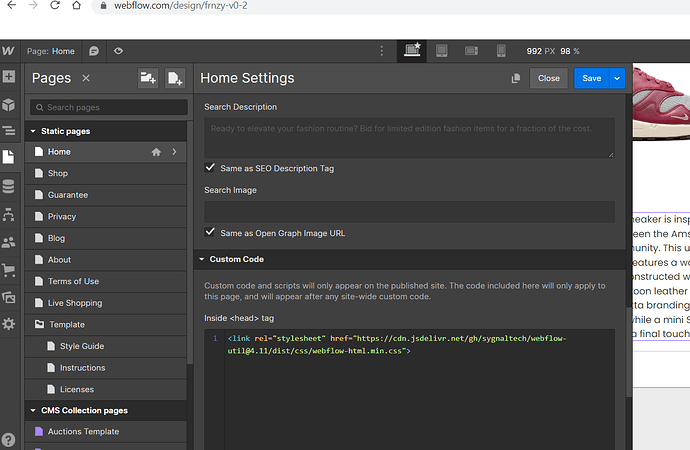
Task: Open the CMS Collections panel icon
Action: (9, 185)
